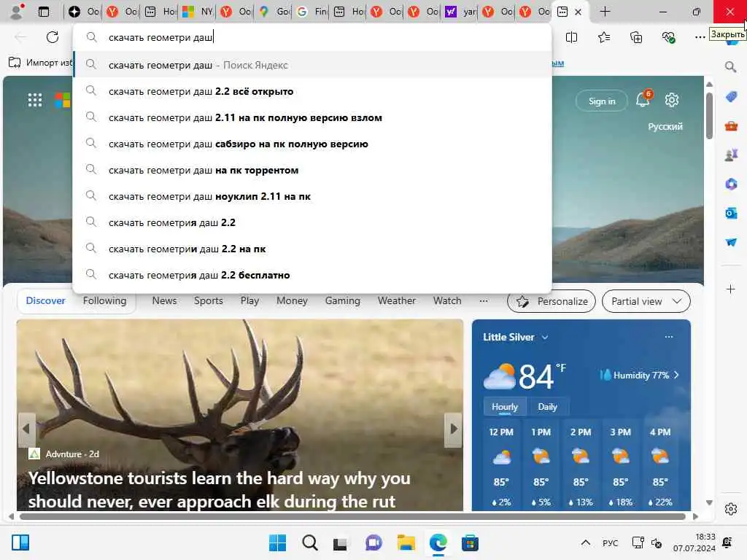The image size is (747, 560).
Task: Switch to the Following tab
Action: [x=105, y=301]
